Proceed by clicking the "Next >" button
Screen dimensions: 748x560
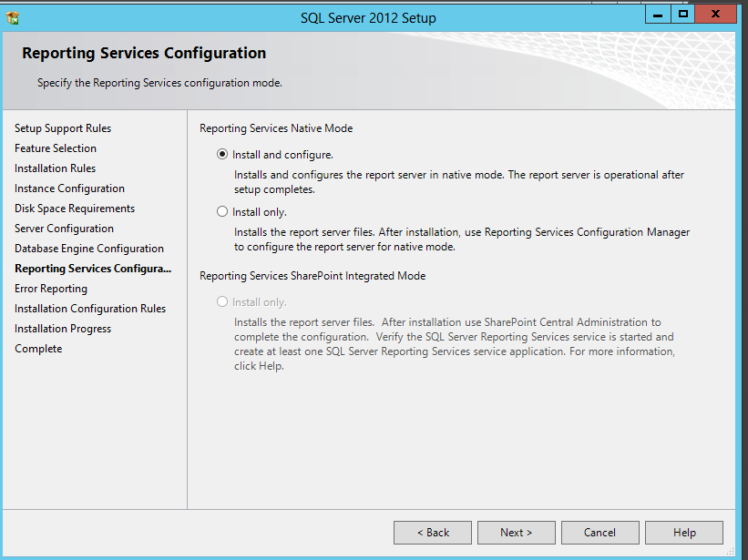[517, 533]
